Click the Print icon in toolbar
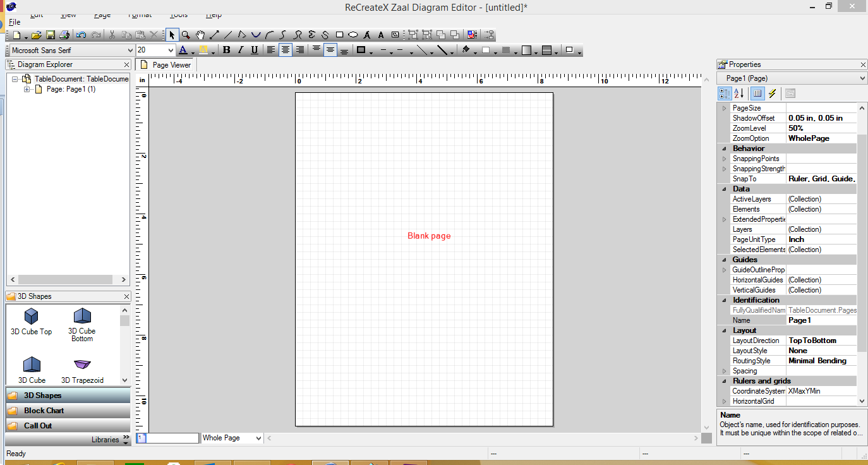Viewport: 868px width, 465px height. (x=64, y=35)
